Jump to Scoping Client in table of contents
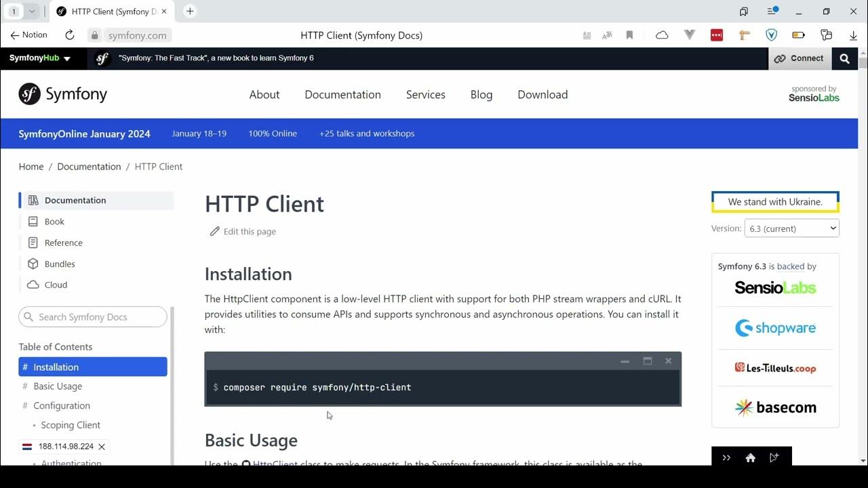This screenshot has width=868, height=488. [71, 425]
